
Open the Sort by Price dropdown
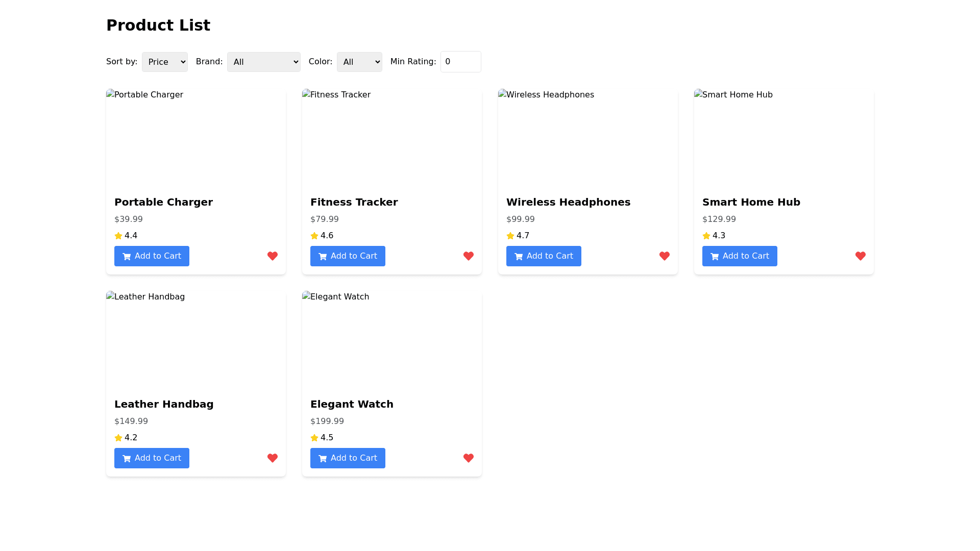pos(164,62)
